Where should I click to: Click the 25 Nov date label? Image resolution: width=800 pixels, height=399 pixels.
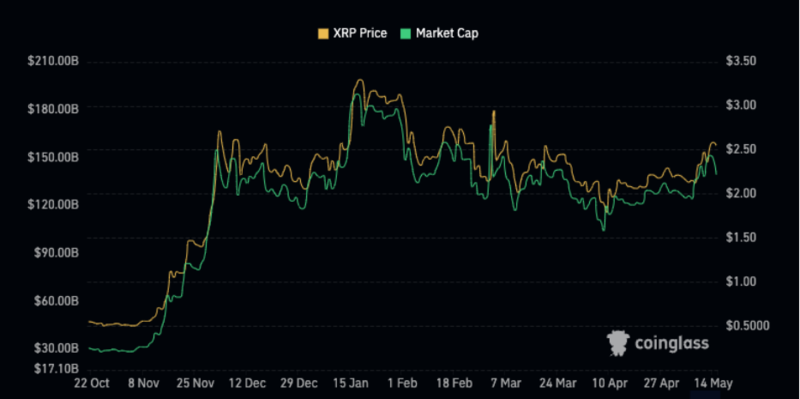coord(196,383)
